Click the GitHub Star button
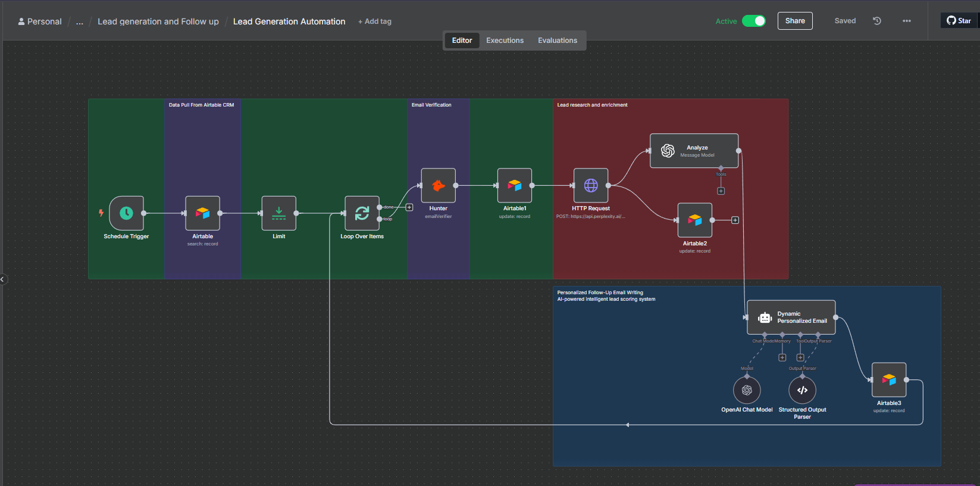 (959, 21)
